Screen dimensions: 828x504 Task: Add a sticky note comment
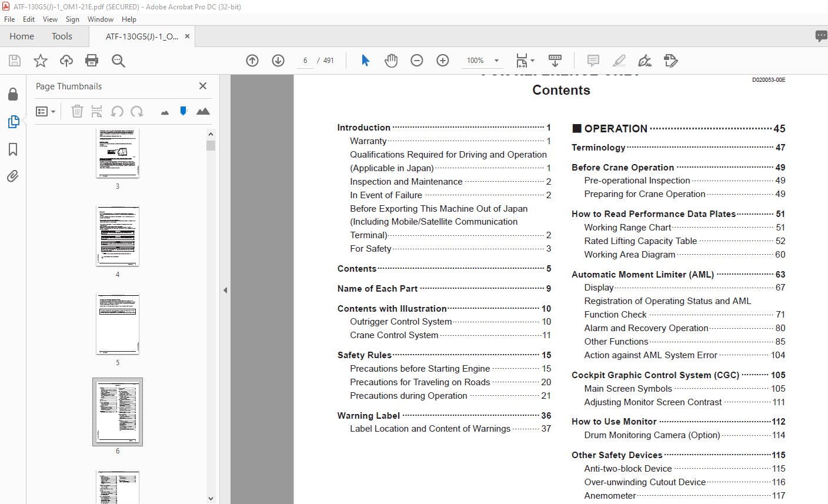[x=593, y=61]
